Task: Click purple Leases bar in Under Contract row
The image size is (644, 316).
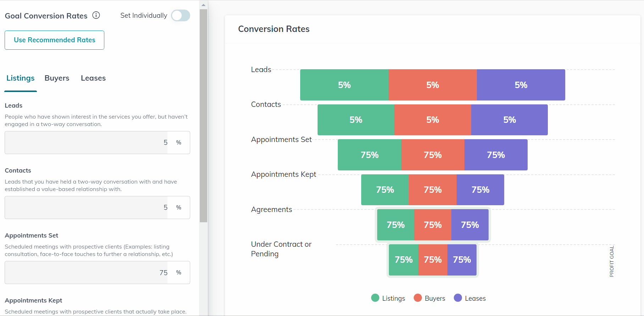Action: point(462,260)
